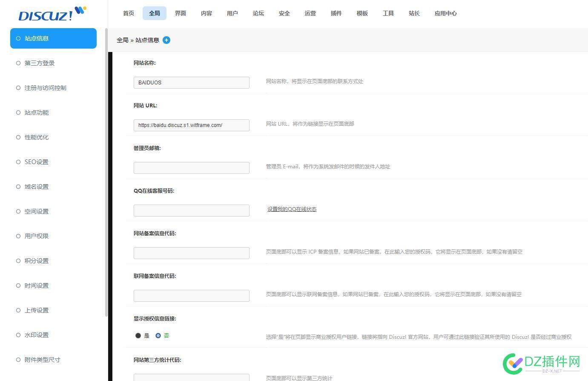Open the 内容 top menu
The image size is (588, 381).
207,13
